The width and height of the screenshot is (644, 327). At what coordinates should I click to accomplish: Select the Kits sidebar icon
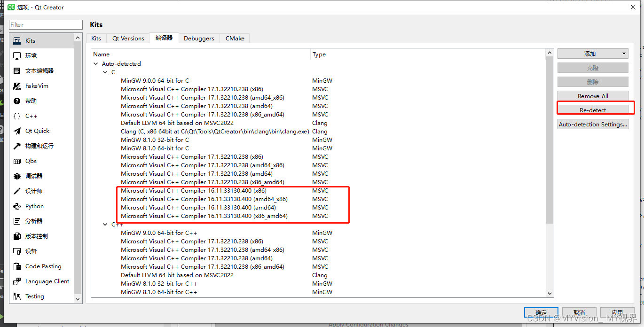click(17, 41)
